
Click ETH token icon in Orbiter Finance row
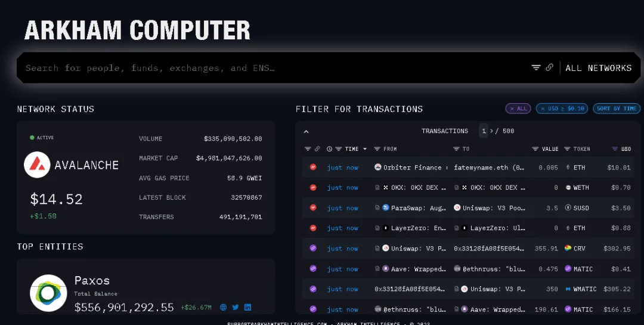click(568, 168)
